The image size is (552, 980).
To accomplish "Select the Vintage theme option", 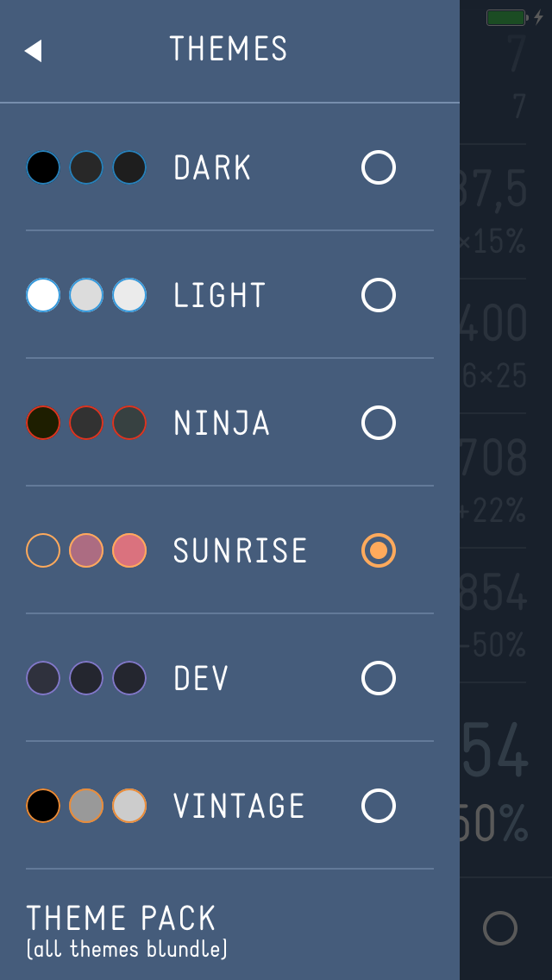I will 378,805.
